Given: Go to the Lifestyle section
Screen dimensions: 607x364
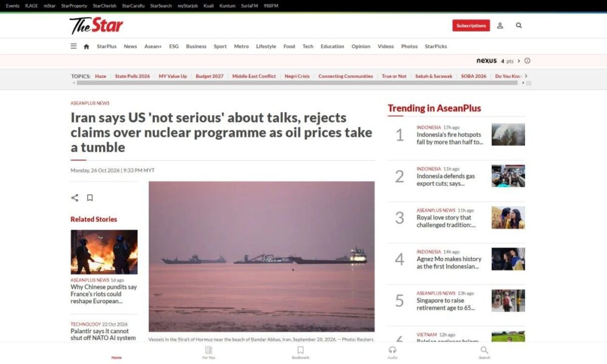Looking at the screenshot, I should coord(266,47).
